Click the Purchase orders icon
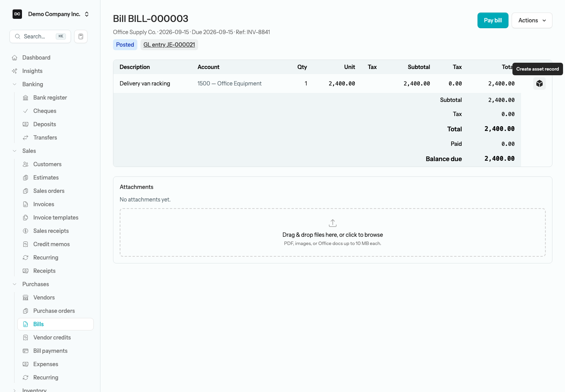565x392 pixels. click(26, 311)
